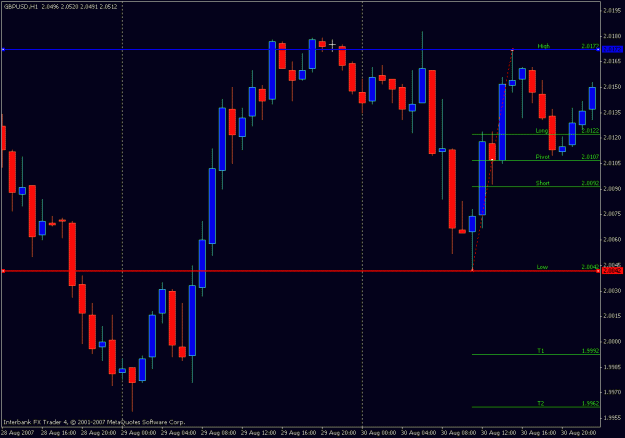Click the '30 Aug 12:00' time axis label
The width and height of the screenshot is (625, 438).
[499, 432]
